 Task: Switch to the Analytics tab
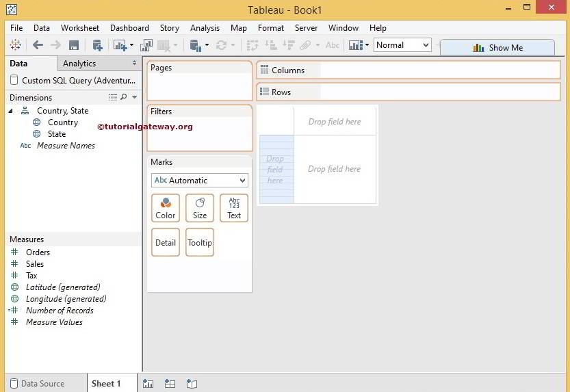coord(79,64)
